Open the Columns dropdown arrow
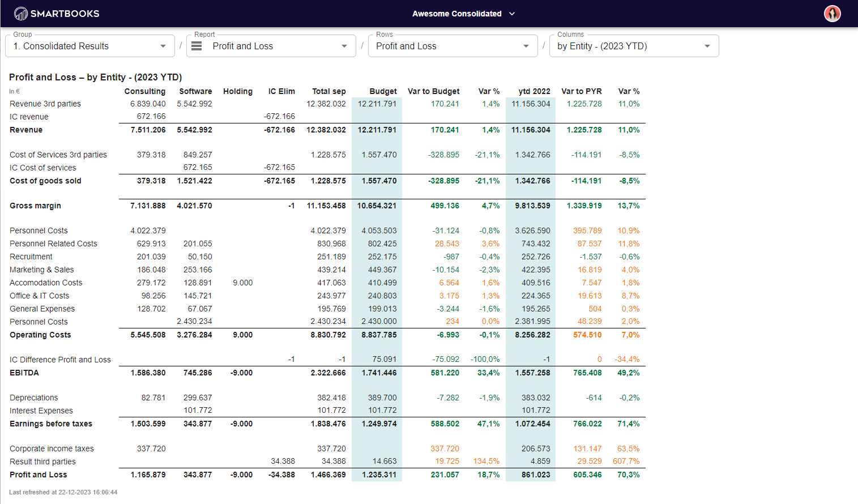The width and height of the screenshot is (858, 504). [x=707, y=46]
